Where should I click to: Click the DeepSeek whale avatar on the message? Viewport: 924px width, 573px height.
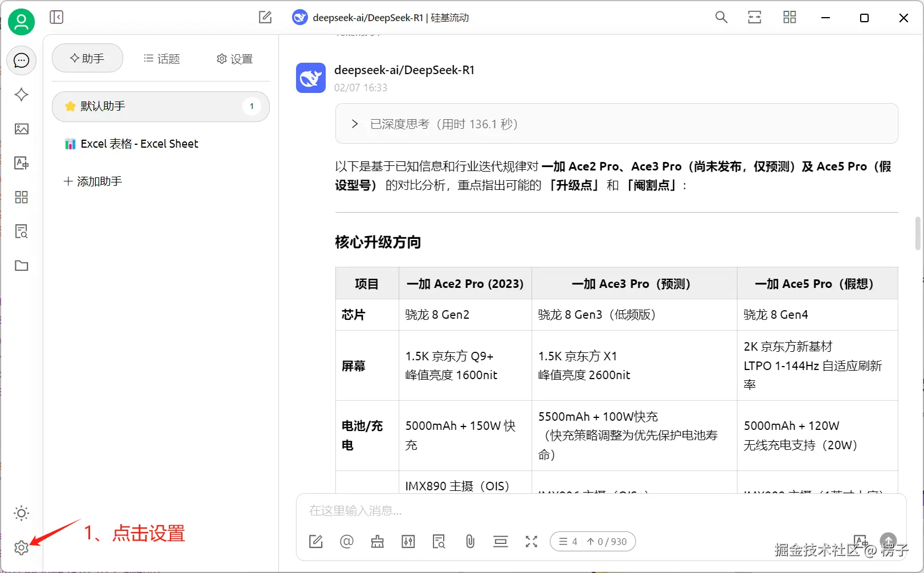[x=311, y=78]
